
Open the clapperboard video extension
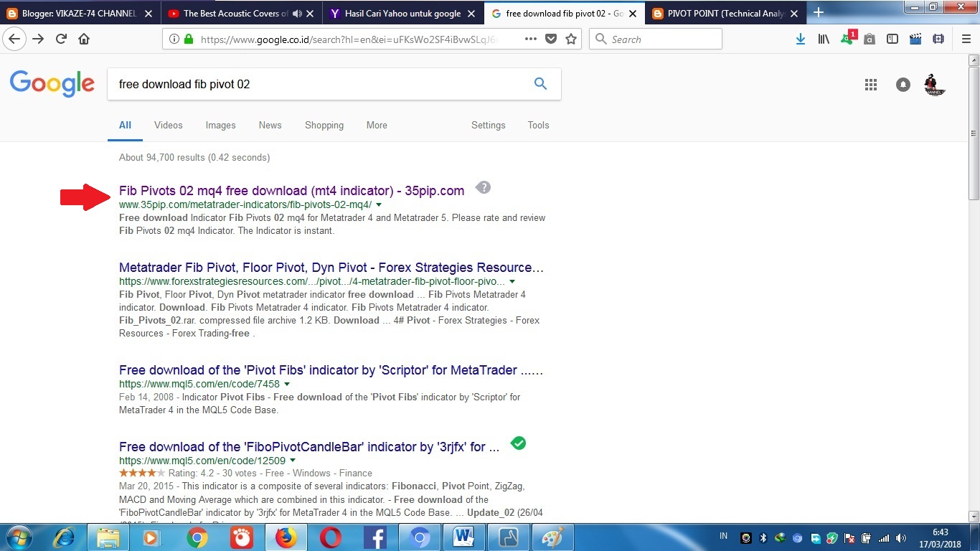[915, 39]
